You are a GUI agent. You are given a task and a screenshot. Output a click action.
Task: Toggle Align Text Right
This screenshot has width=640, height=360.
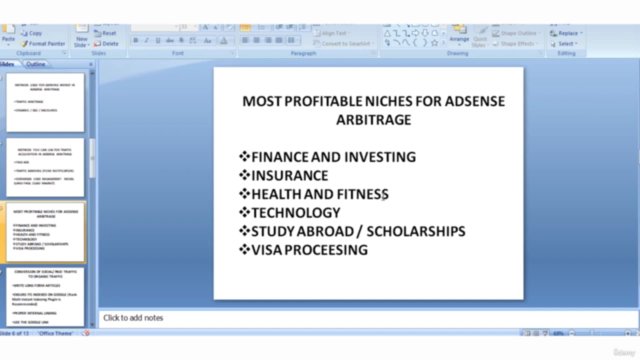[268, 40]
